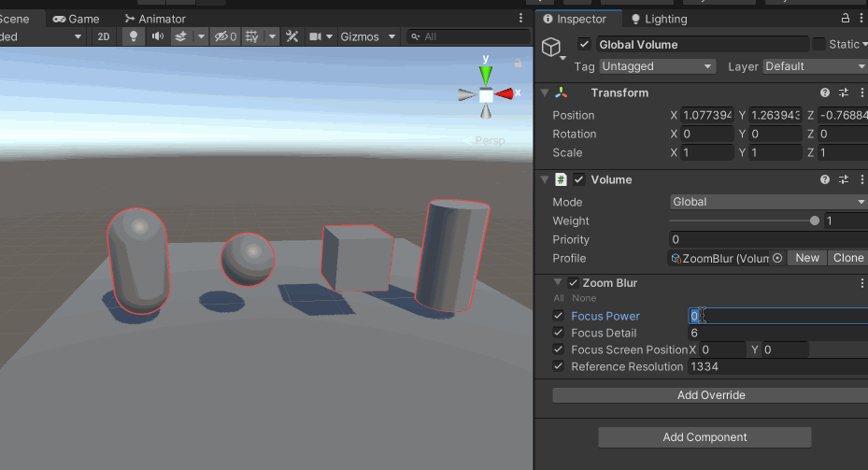Switch to the Lighting tab
The height and width of the screenshot is (470, 868).
[x=659, y=19]
